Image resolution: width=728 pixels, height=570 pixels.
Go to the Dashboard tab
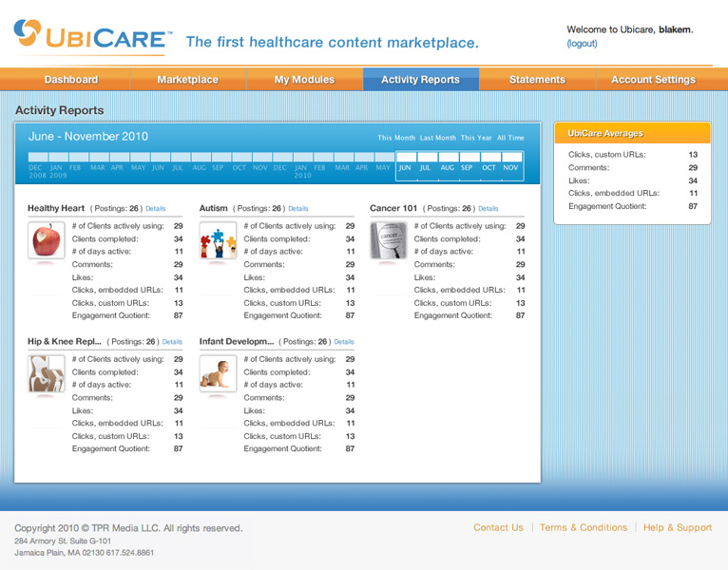coord(71,80)
